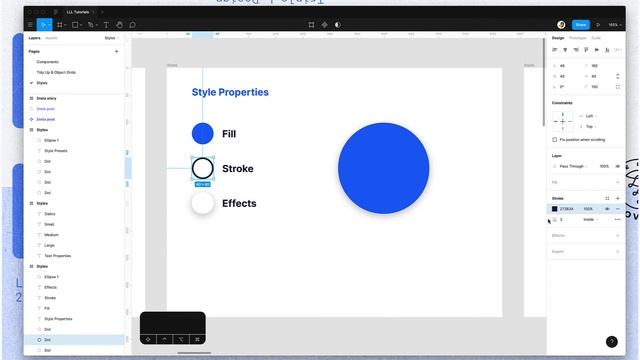Click the Create component icon
Viewport: 640px width, 360px height.
tap(324, 25)
